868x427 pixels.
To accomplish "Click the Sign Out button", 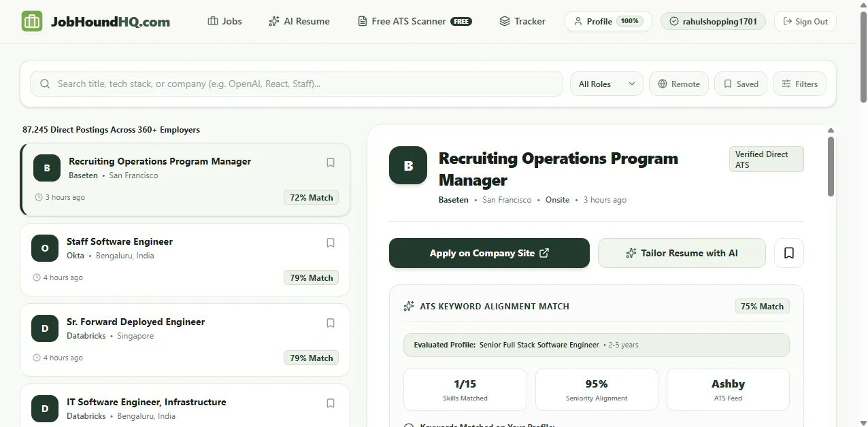I will tap(805, 21).
